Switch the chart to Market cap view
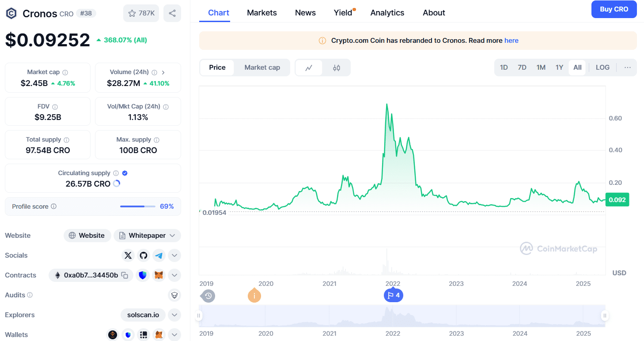 [x=262, y=67]
